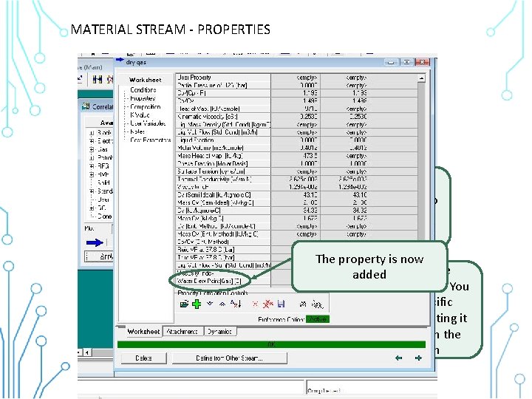The width and height of the screenshot is (532, 399).
Task: Switch to the Dynamics tab
Action: click(219, 332)
